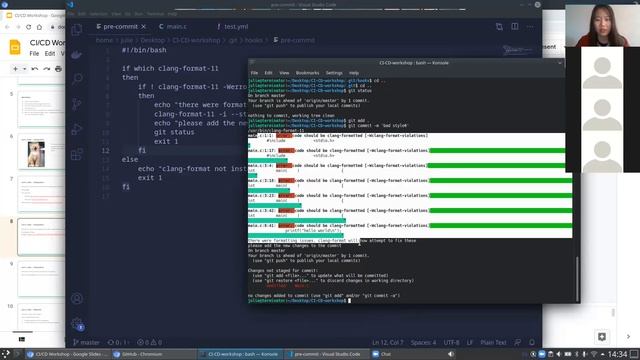This screenshot has height=360, width=640.
Task: Open Source Control in the activity bar
Action: 77,104
